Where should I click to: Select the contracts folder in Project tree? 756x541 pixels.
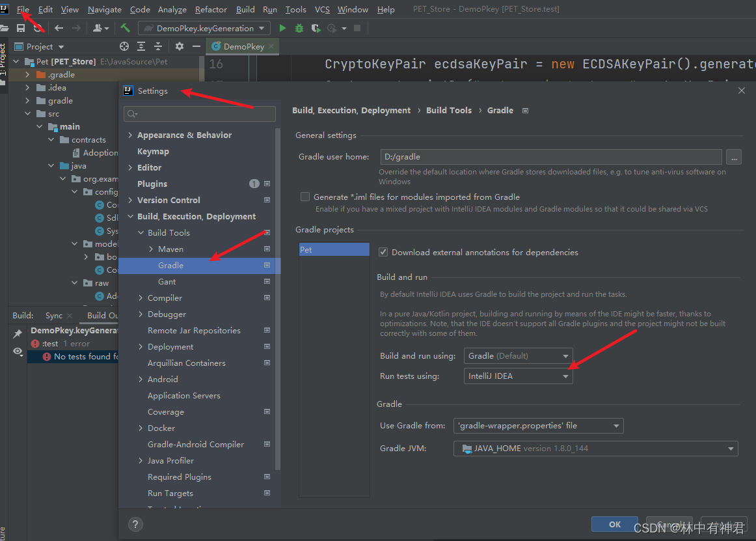click(88, 140)
